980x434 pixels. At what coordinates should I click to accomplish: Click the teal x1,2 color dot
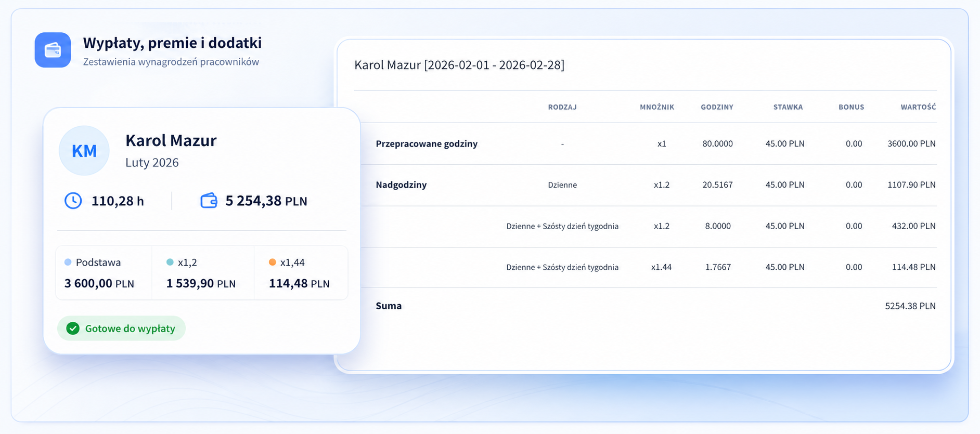click(170, 262)
